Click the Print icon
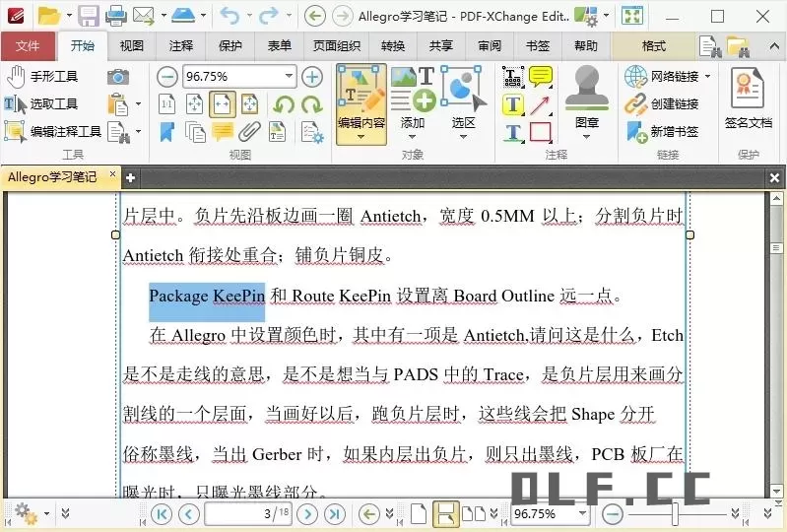The image size is (787, 532). point(116,16)
